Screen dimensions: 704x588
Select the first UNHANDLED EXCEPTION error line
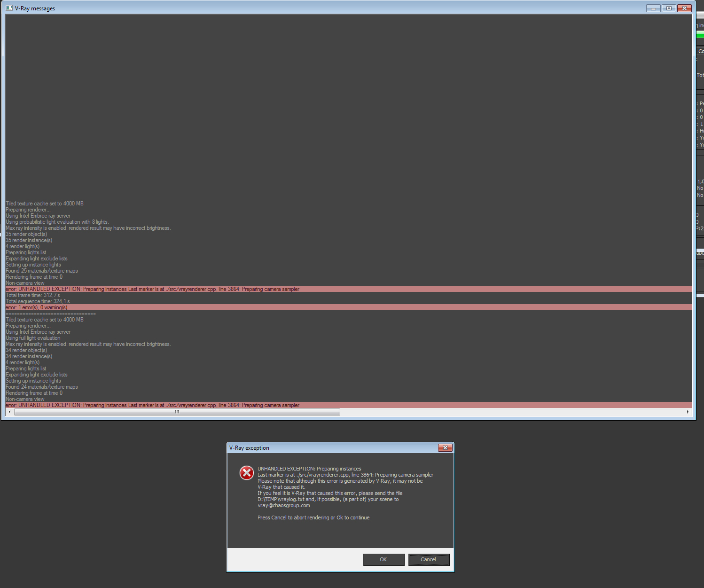click(348, 289)
